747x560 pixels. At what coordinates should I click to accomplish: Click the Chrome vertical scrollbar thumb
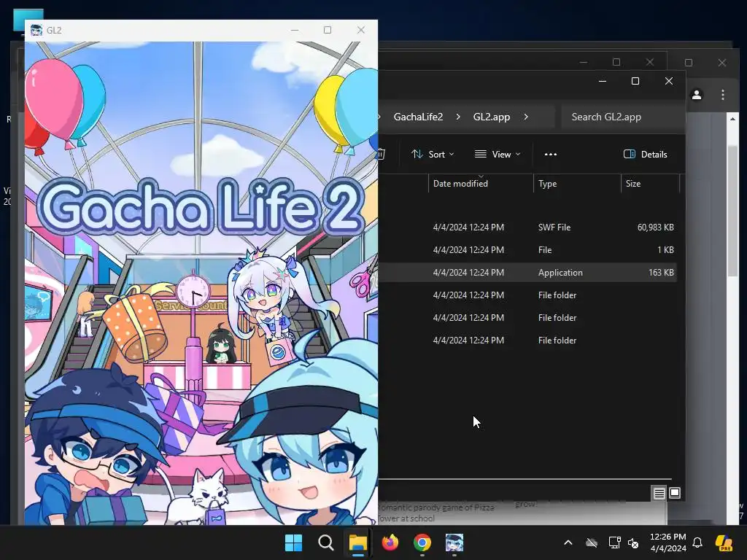coord(732,211)
